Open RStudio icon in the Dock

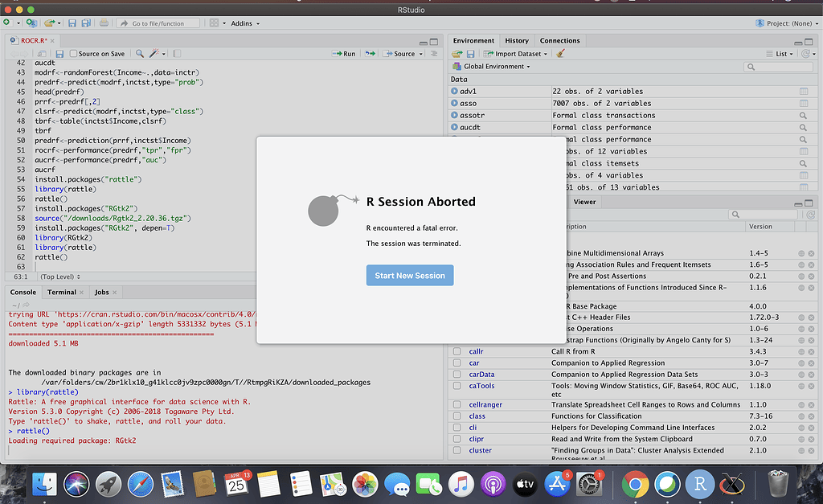point(700,484)
